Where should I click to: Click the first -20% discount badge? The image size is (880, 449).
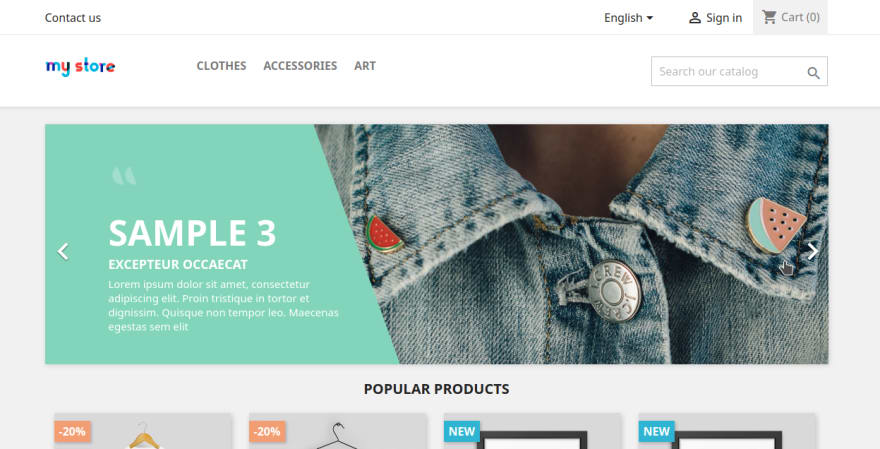(72, 432)
